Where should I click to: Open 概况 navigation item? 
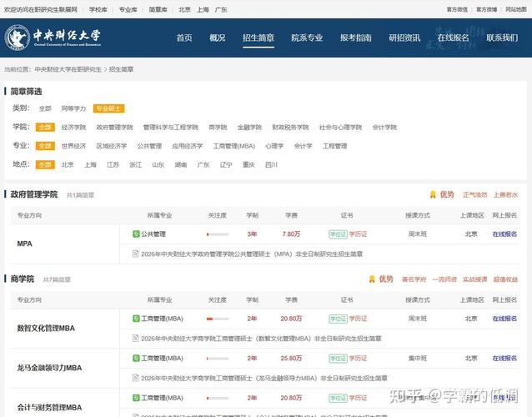(x=217, y=38)
